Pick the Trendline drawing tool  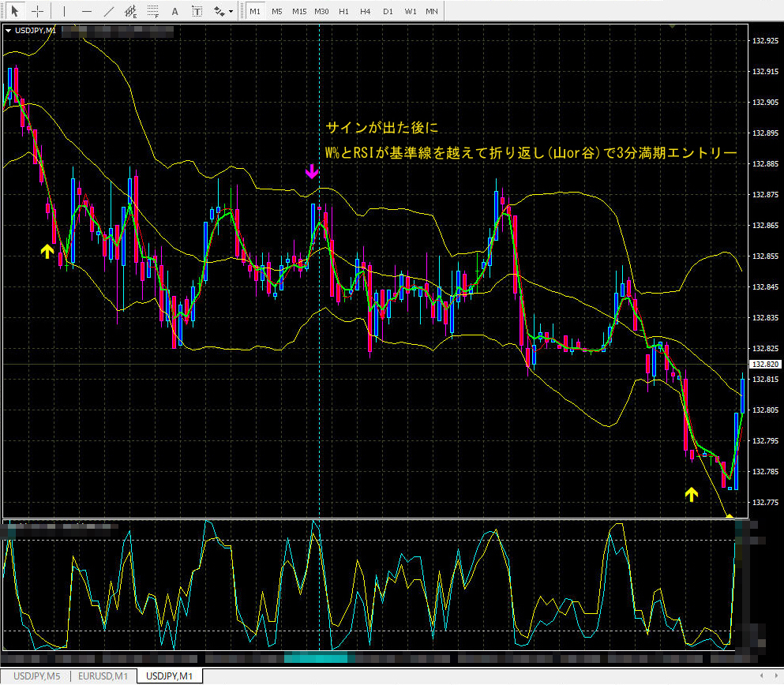[x=108, y=11]
